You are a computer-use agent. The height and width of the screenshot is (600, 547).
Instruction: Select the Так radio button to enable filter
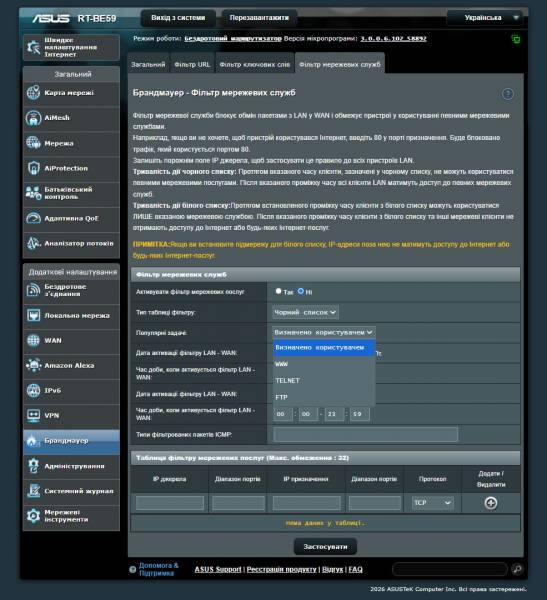click(278, 291)
